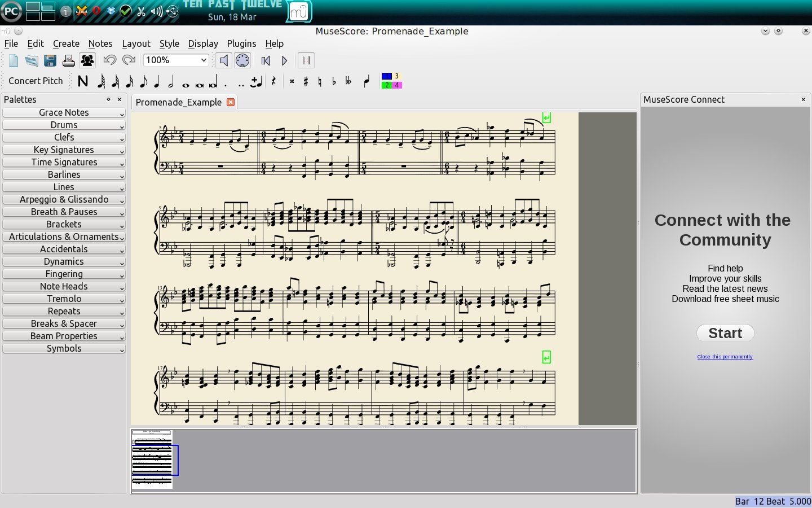Click the 'Close this permanently' link
The width and height of the screenshot is (812, 508).
725,357
